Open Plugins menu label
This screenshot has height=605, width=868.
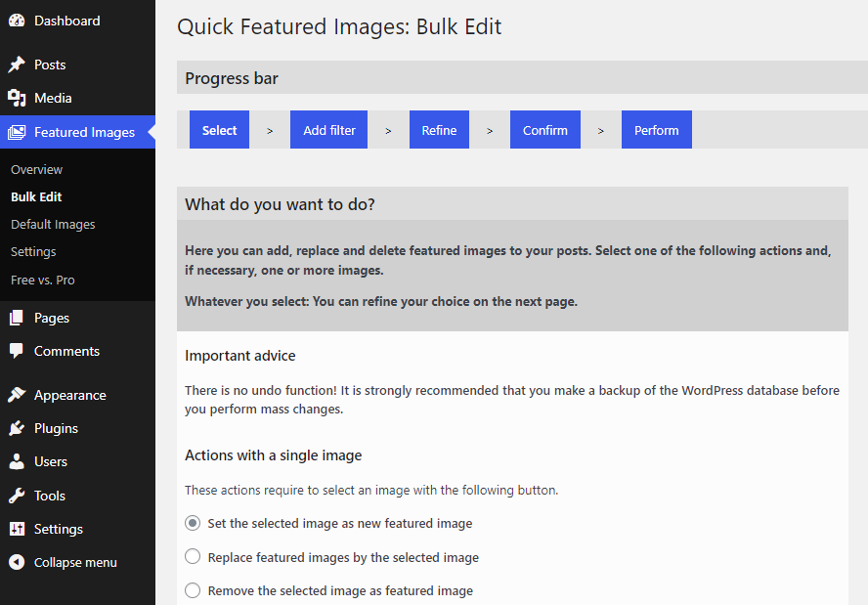[56, 428]
